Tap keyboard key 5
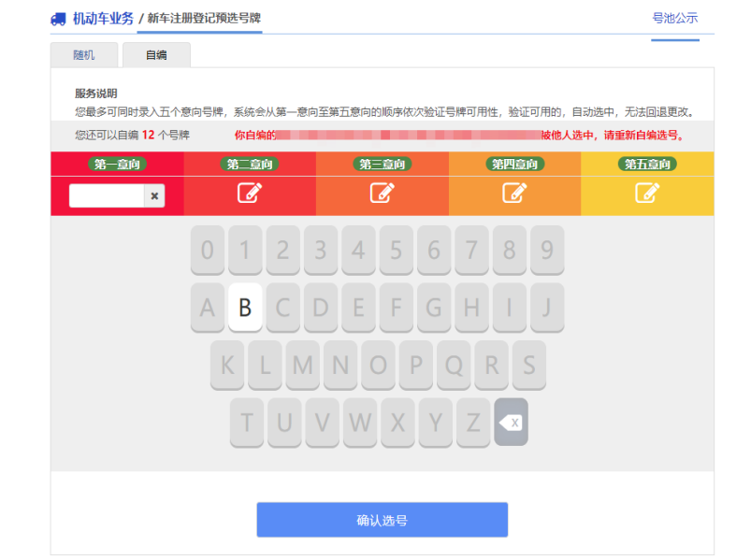 tap(397, 250)
